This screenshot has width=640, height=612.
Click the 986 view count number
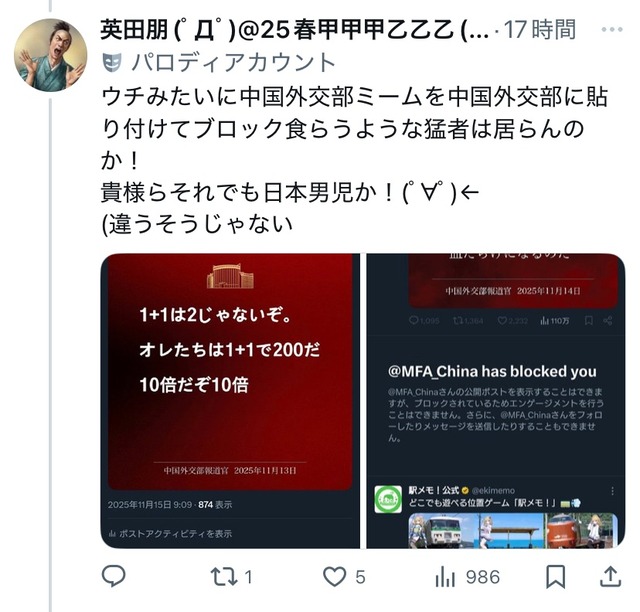[483, 577]
